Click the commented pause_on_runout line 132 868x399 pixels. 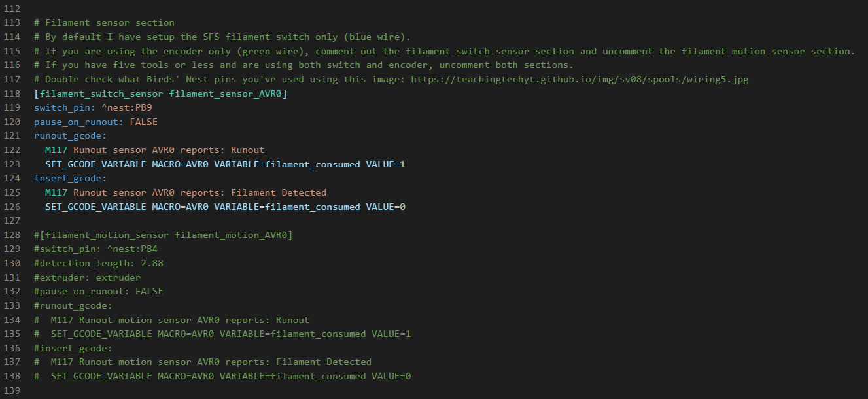(98, 291)
